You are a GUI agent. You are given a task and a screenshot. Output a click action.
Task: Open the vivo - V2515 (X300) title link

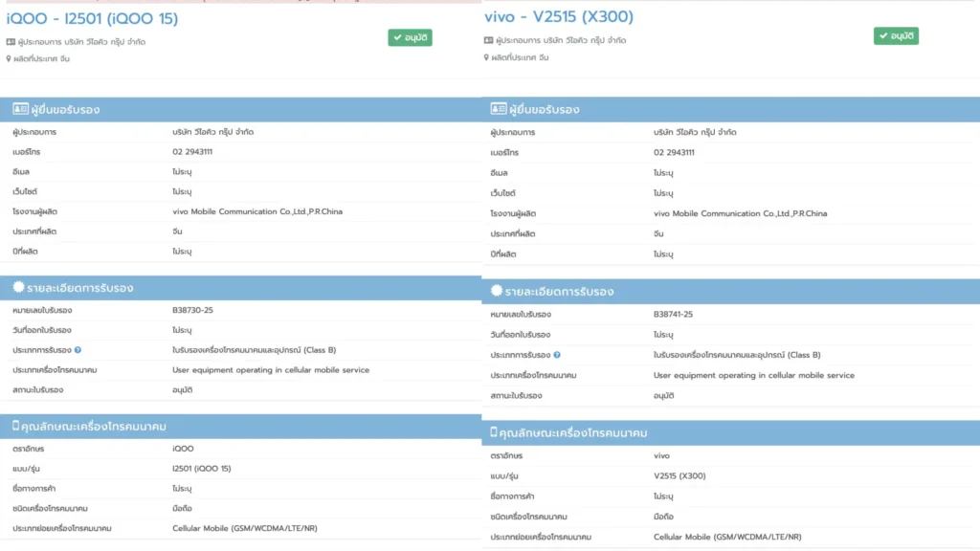tap(559, 16)
